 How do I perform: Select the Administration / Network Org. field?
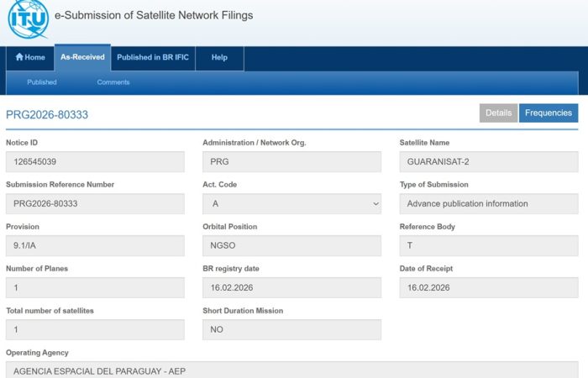pos(291,161)
